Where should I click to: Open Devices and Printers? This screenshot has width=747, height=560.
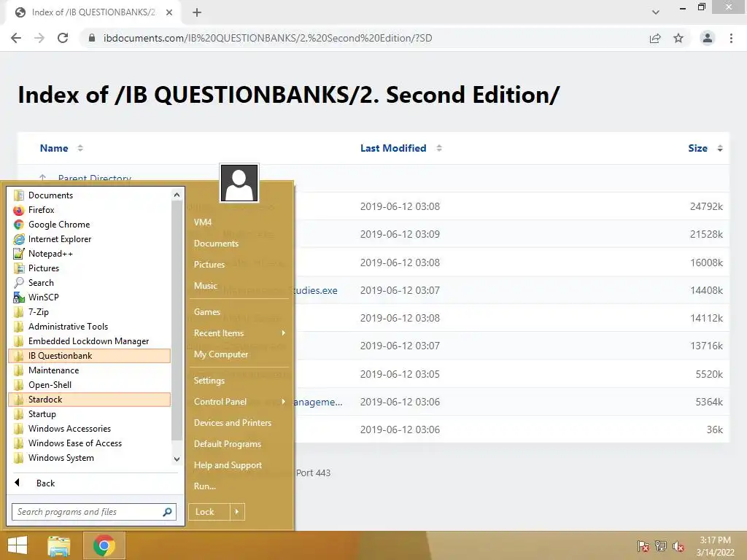click(x=239, y=423)
